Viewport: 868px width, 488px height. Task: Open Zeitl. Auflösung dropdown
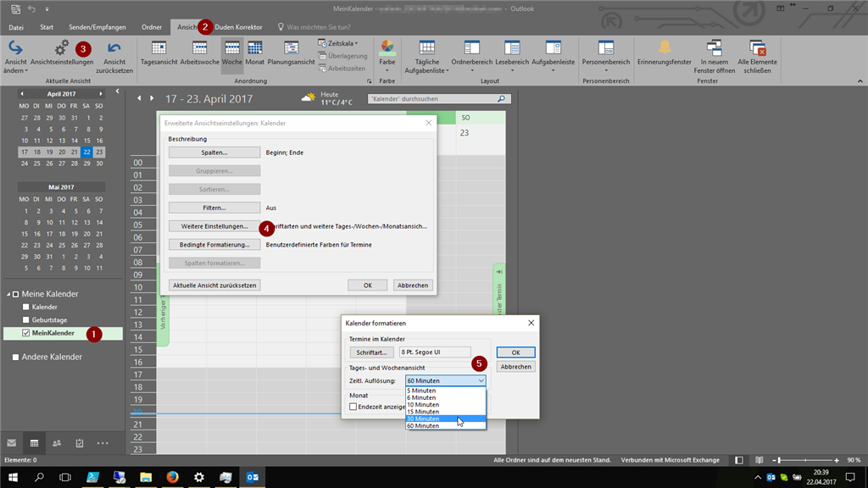[x=446, y=380]
